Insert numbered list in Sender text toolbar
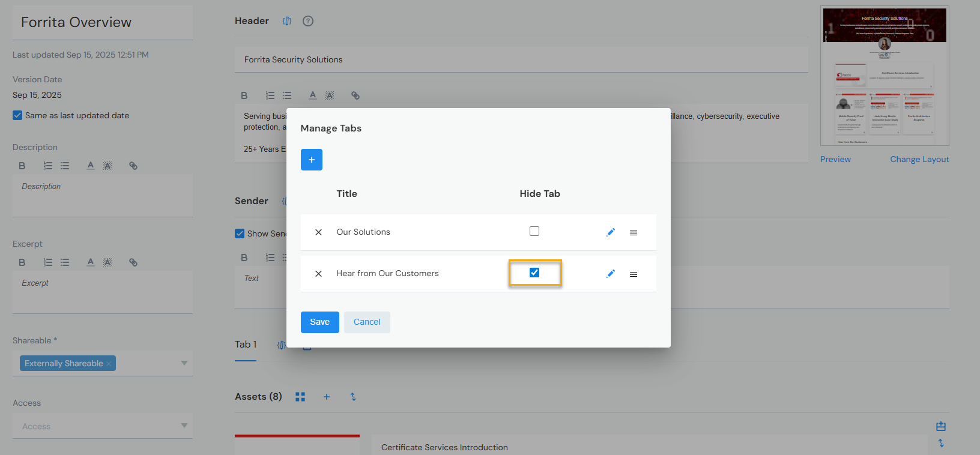Image resolution: width=980 pixels, height=455 pixels. (270, 258)
